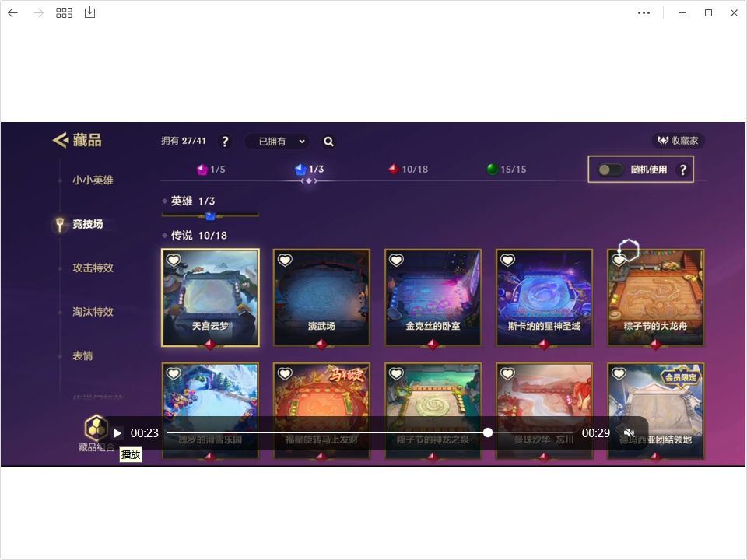747x560 pixels.
Task: Click the 英雄 1/3 progress bar
Action: (x=210, y=215)
